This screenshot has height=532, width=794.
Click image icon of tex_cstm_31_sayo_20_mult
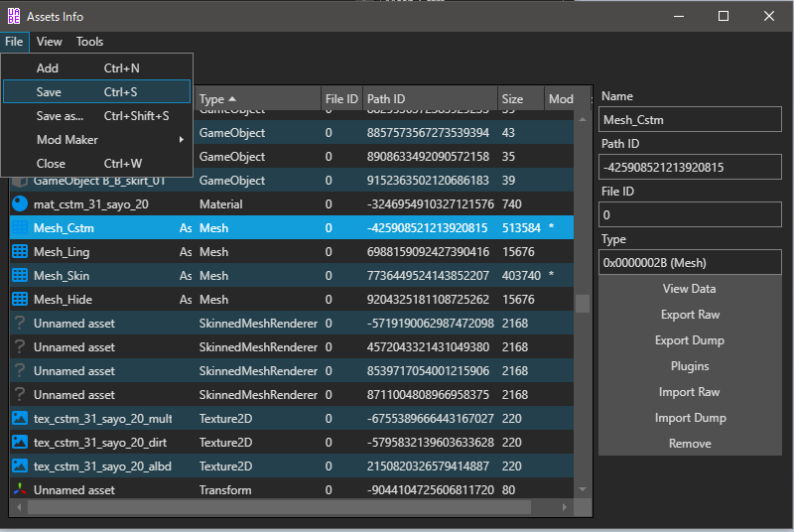[x=20, y=418]
